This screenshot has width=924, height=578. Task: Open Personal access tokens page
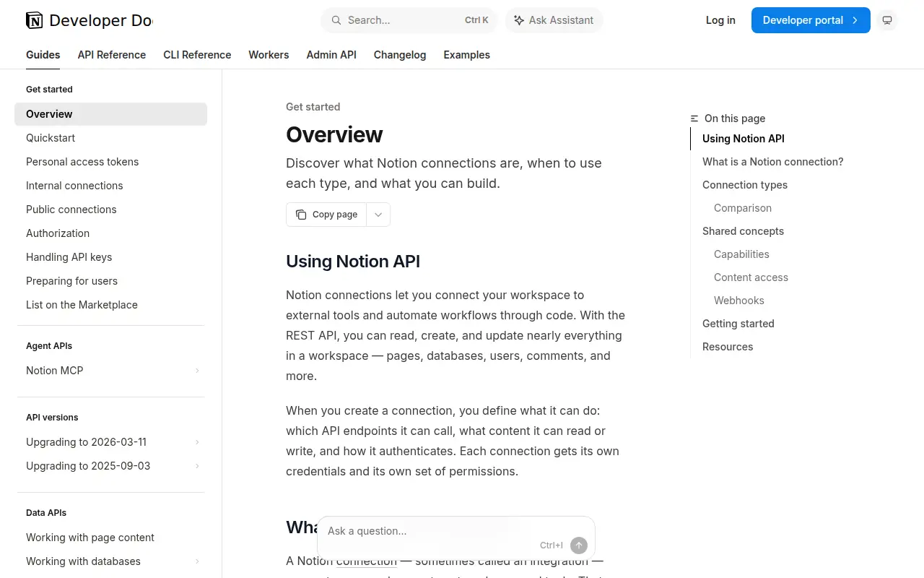click(110, 162)
